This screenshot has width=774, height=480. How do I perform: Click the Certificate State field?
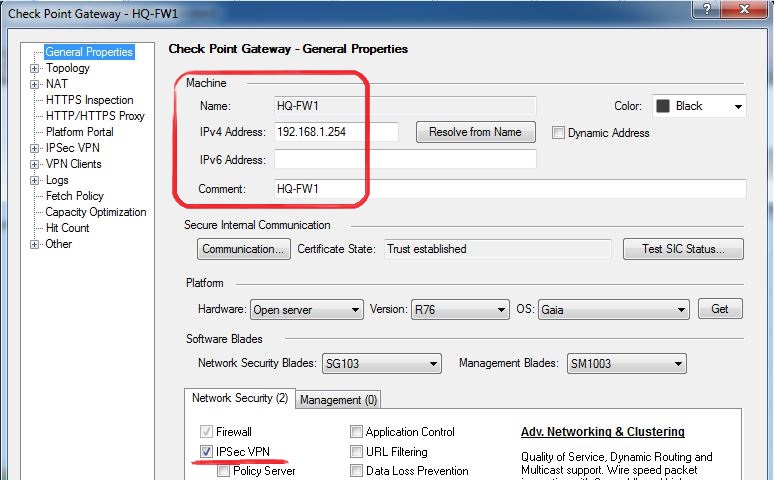pos(498,249)
